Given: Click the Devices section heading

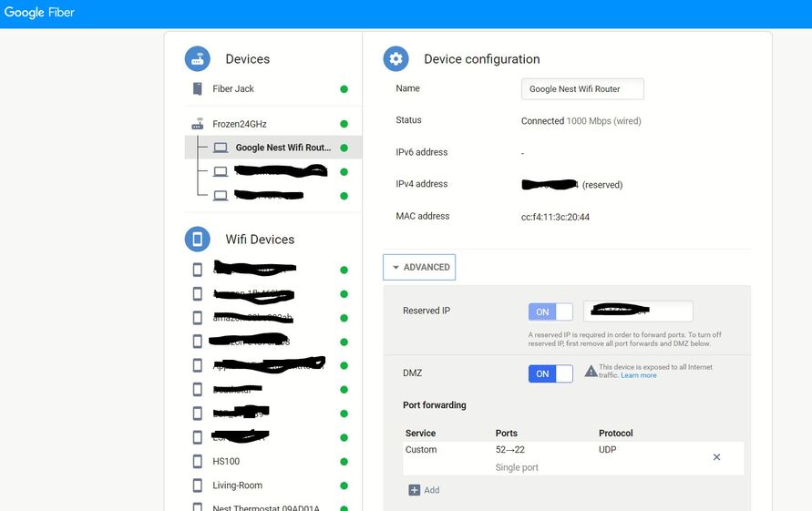Looking at the screenshot, I should [248, 59].
